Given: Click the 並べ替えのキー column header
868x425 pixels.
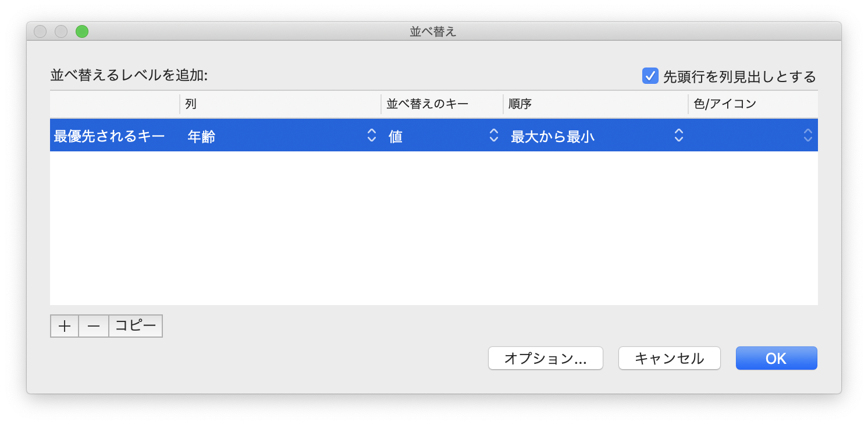Looking at the screenshot, I should coord(442,104).
